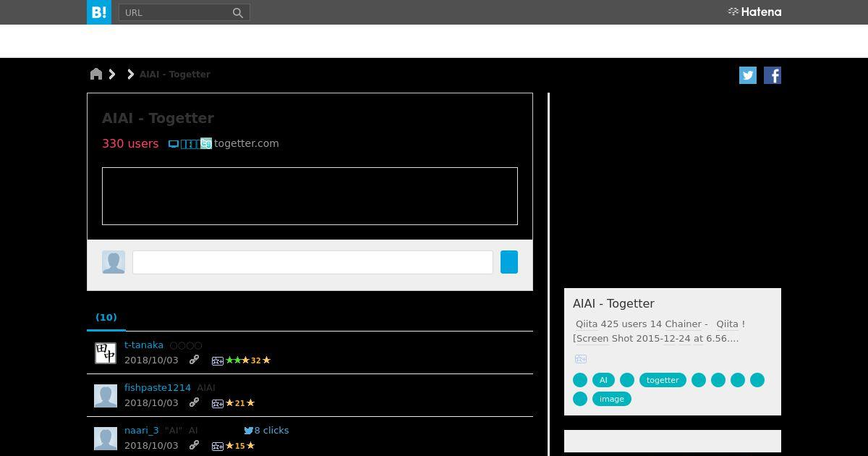Click the blue submit button next to comment field
This screenshot has width=868, height=456.
(x=509, y=262)
